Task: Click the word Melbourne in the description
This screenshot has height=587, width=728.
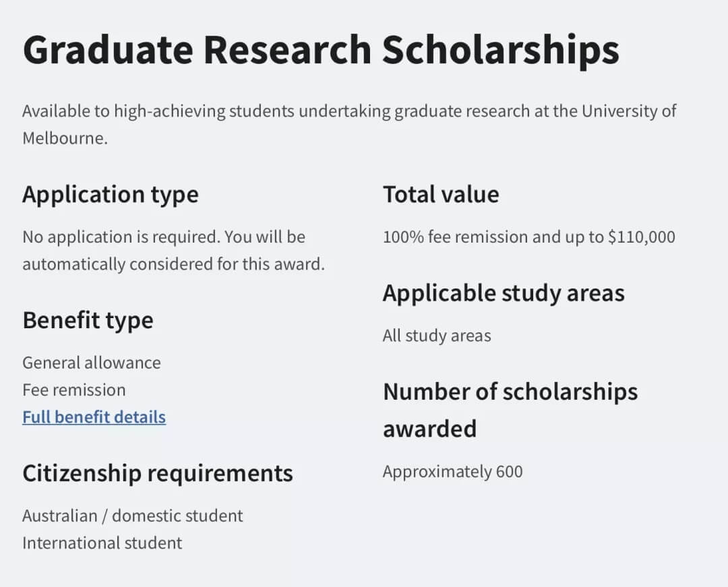Action: pyautogui.click(x=65, y=137)
